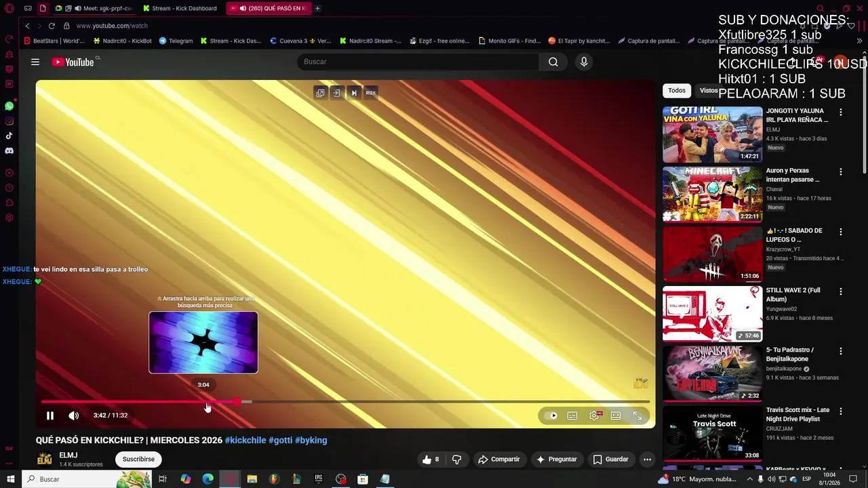
Task: Mute the video volume
Action: pos(73,415)
